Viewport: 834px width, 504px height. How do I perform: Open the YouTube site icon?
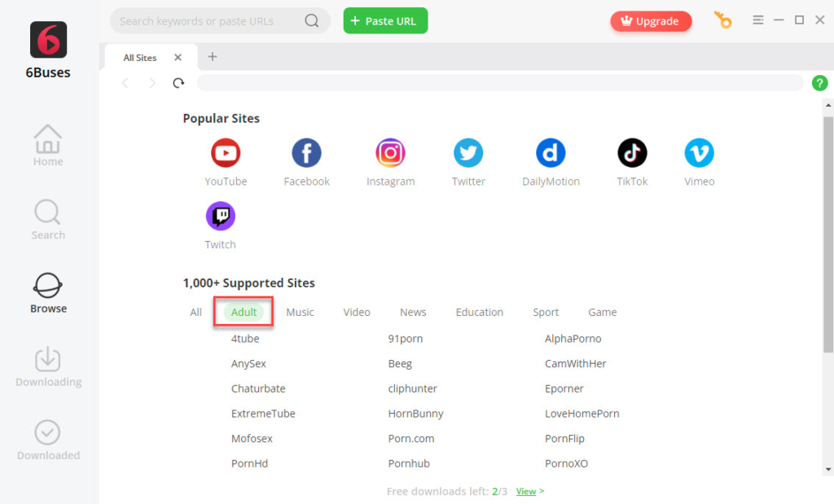tap(226, 153)
